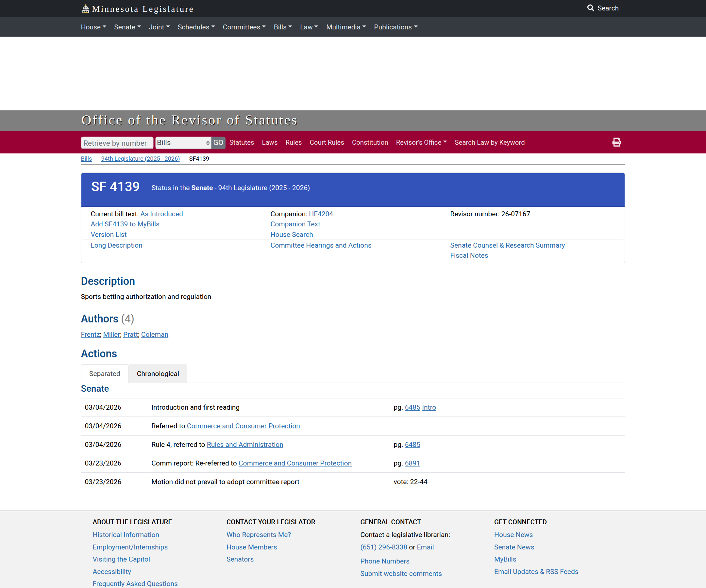Viewport: 706px width, 588px height.
Task: Expand the Publications menu
Action: coord(396,27)
